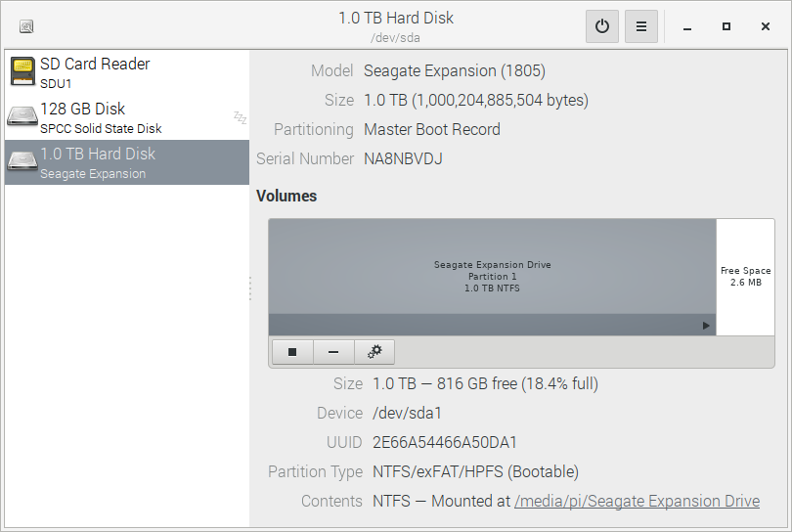The height and width of the screenshot is (532, 792).
Task: Click the mounted play triangle on partition
Action: tap(706, 326)
